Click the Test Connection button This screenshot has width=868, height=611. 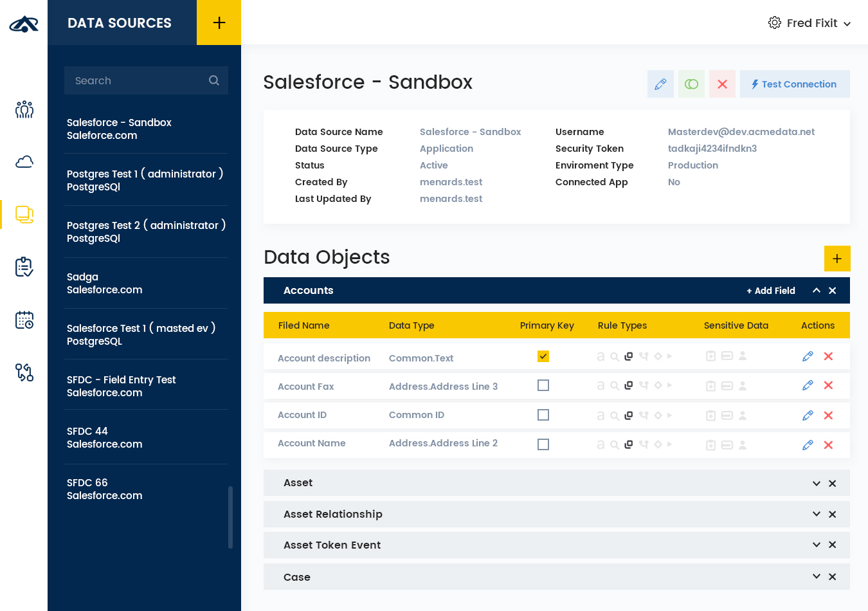[795, 84]
